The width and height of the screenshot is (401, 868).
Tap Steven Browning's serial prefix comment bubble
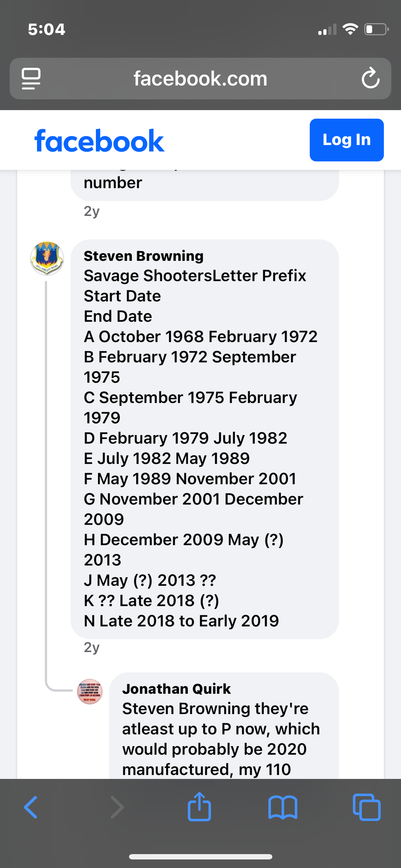[x=205, y=439]
